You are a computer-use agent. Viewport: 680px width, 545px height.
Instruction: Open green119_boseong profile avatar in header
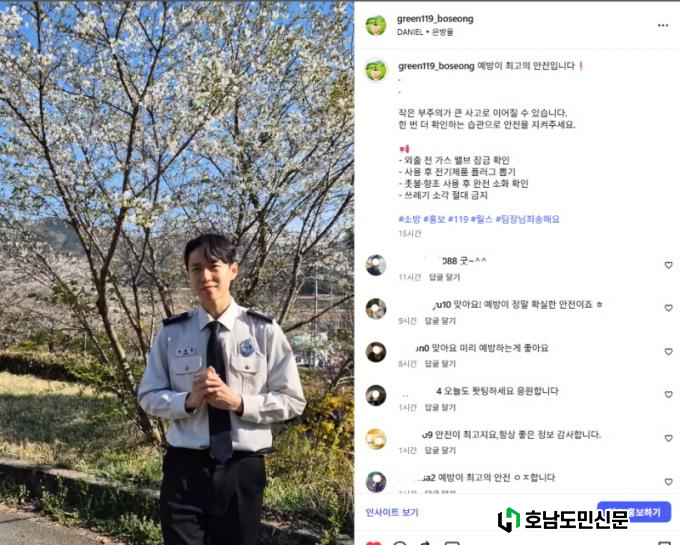click(x=376, y=26)
